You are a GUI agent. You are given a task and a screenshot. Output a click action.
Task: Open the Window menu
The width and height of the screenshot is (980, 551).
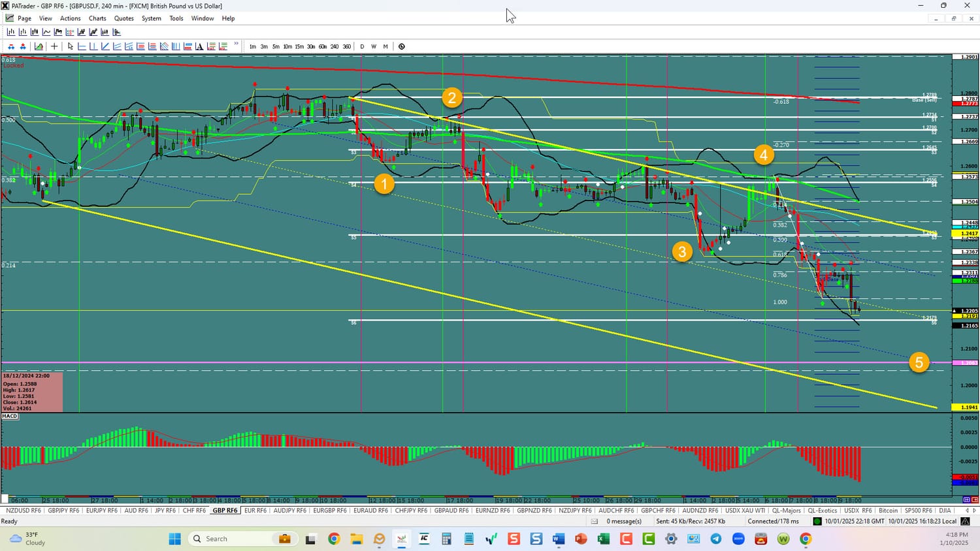(x=203, y=18)
